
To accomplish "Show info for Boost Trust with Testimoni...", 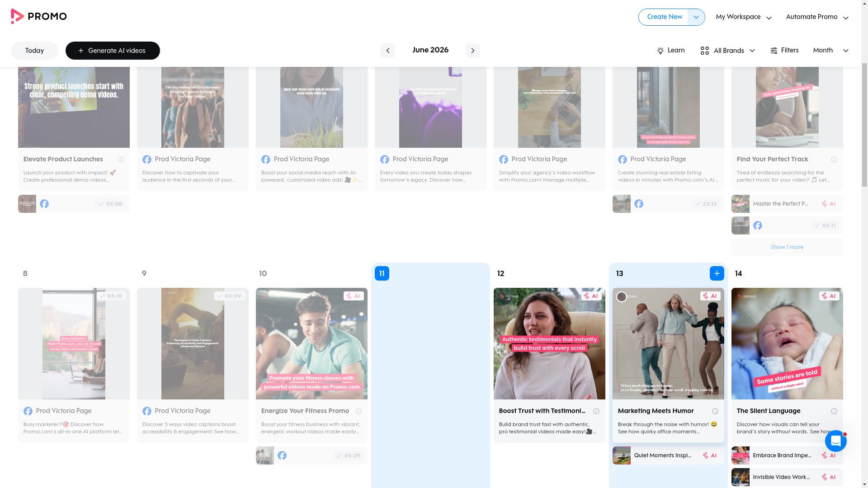I will point(596,411).
